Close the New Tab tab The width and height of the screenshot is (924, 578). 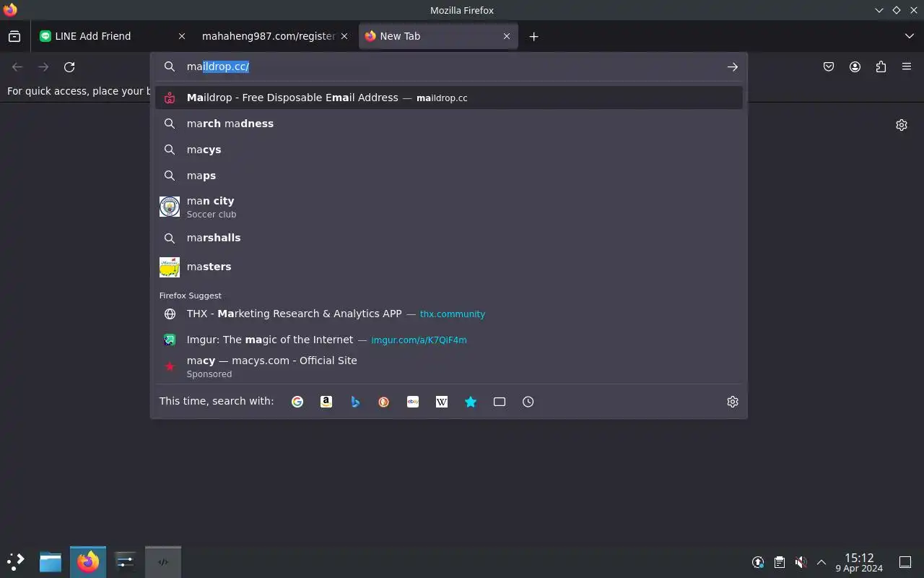(x=507, y=36)
